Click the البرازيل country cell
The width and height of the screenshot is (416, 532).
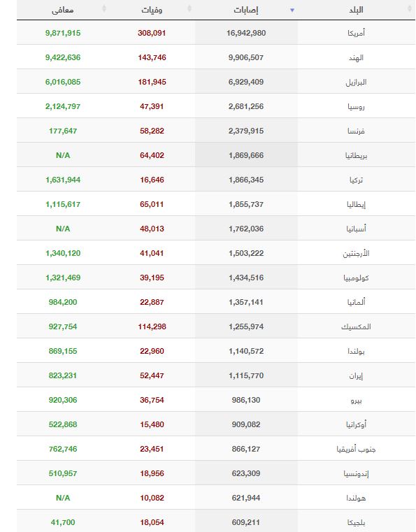357,82
